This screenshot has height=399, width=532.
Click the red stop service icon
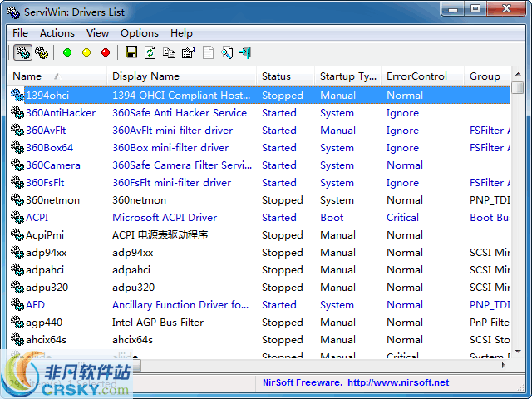106,52
